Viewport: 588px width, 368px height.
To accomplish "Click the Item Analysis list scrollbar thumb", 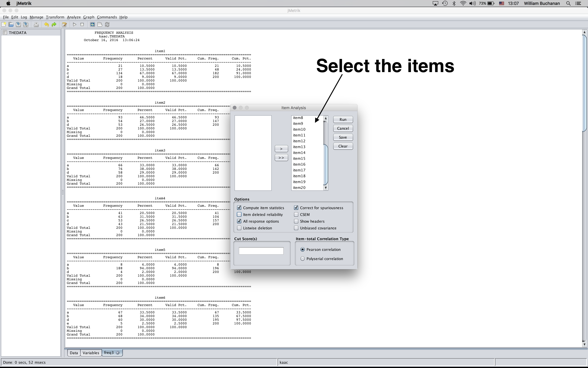I will 326,165.
